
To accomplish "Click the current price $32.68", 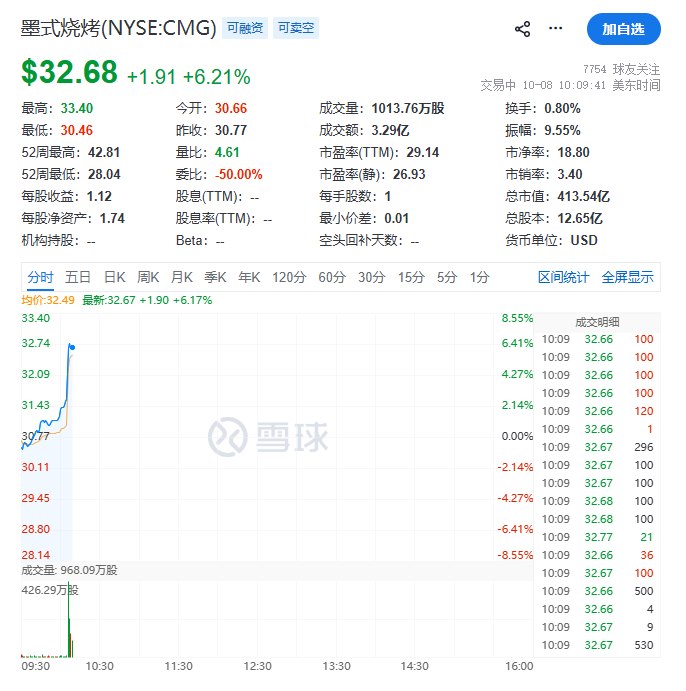I will [70, 72].
